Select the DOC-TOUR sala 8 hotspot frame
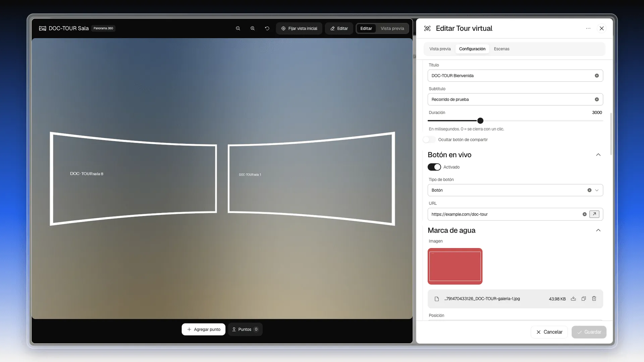644x362 pixels. pyautogui.click(x=133, y=179)
